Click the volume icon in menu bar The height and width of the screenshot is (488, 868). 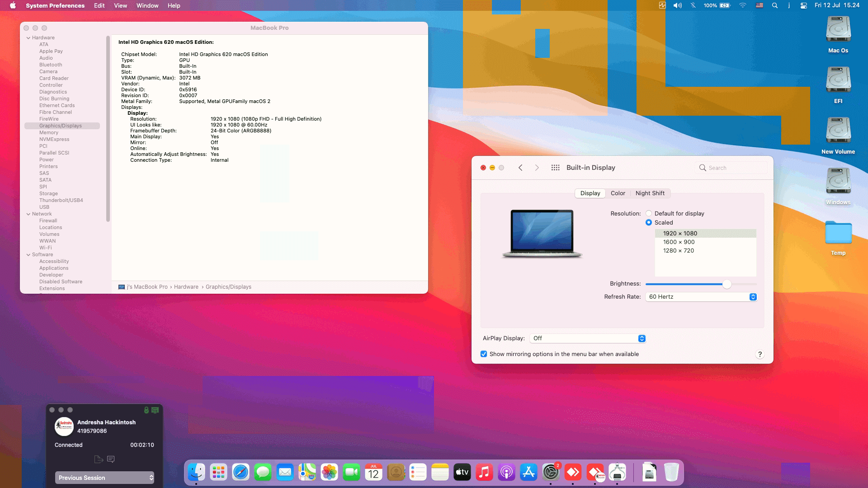click(677, 5)
